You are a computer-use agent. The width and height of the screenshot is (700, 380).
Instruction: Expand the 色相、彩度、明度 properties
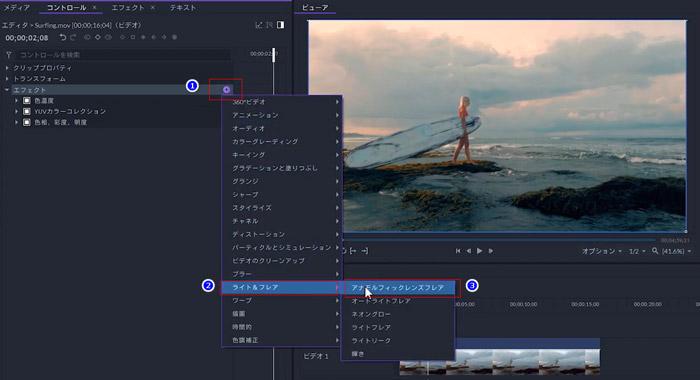tap(17, 122)
